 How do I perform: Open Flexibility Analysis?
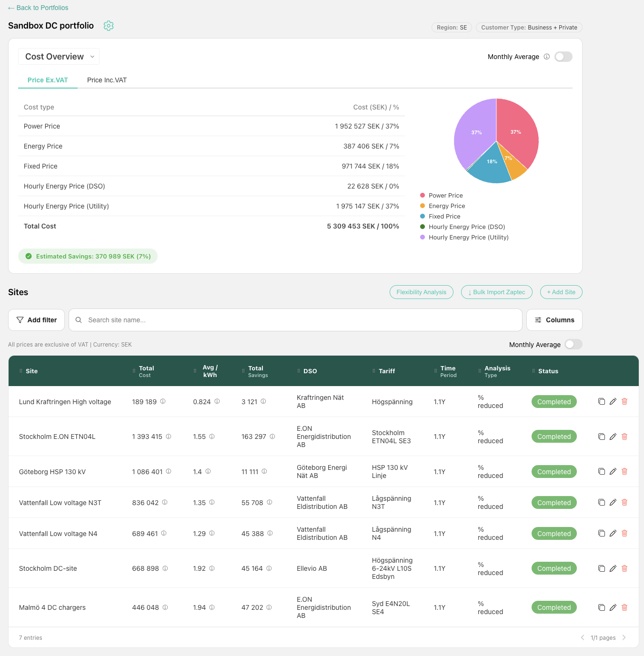422,292
